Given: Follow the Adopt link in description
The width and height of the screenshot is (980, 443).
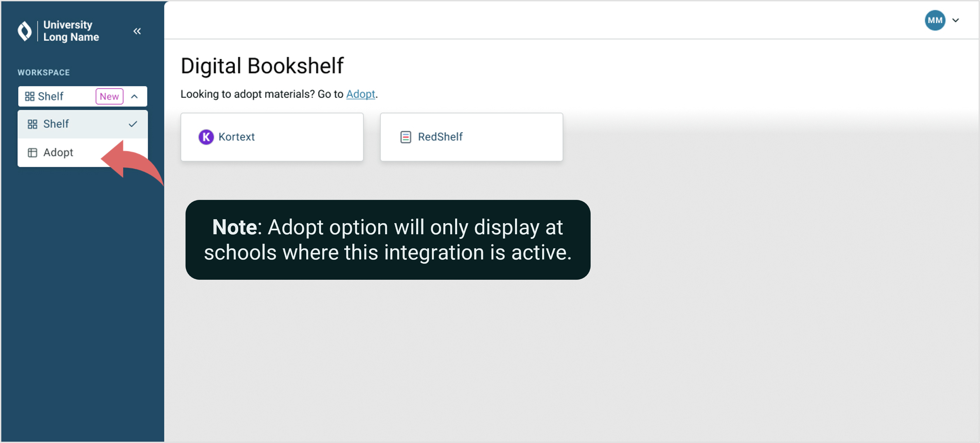Looking at the screenshot, I should pos(360,94).
